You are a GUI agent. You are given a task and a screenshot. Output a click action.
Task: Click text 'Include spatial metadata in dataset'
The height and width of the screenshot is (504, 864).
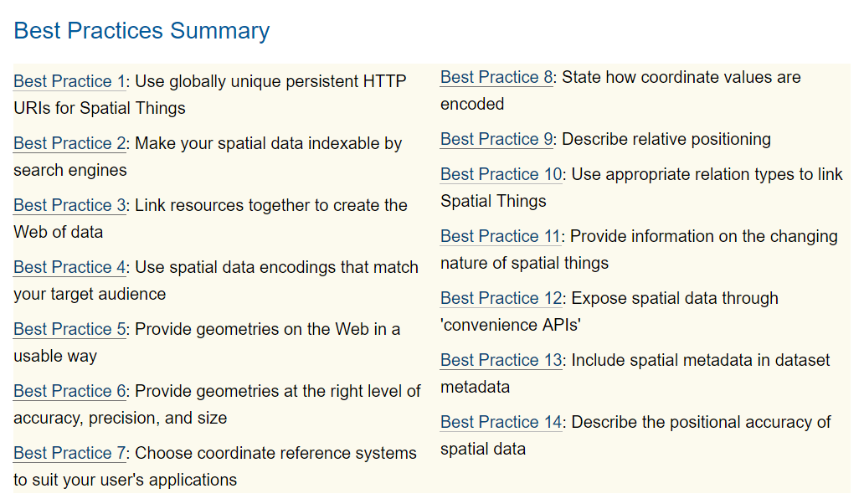pyautogui.click(x=701, y=360)
